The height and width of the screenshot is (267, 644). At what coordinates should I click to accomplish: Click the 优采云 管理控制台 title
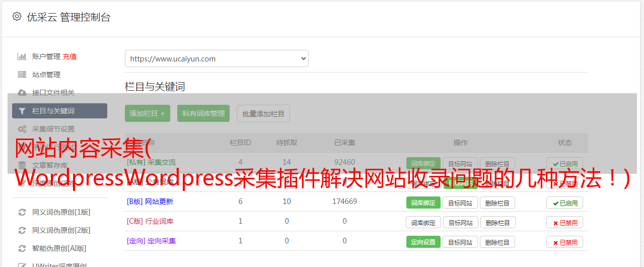tap(68, 17)
